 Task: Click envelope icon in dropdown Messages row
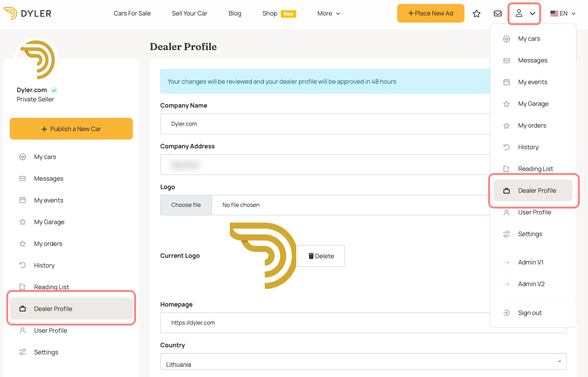[x=507, y=60]
